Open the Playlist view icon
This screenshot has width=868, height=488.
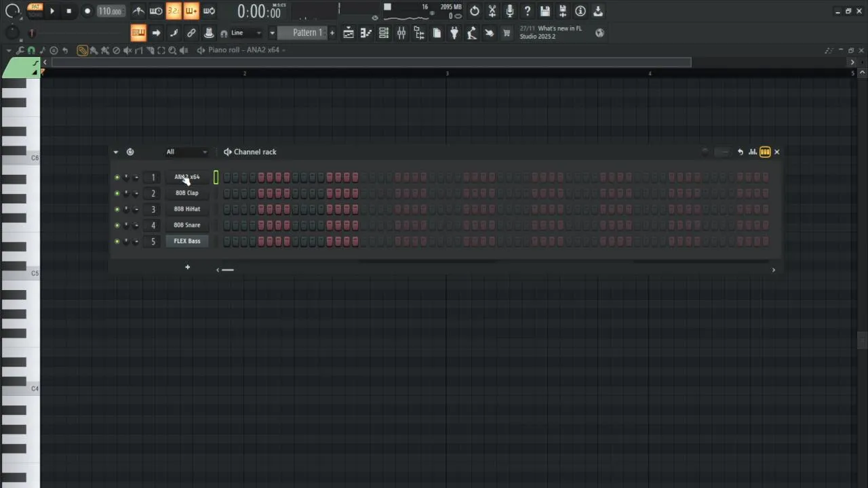click(349, 33)
